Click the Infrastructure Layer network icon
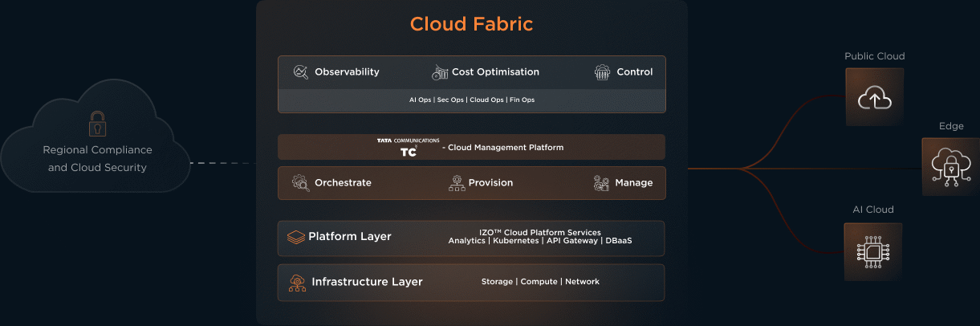The image size is (980, 326). [x=297, y=283]
